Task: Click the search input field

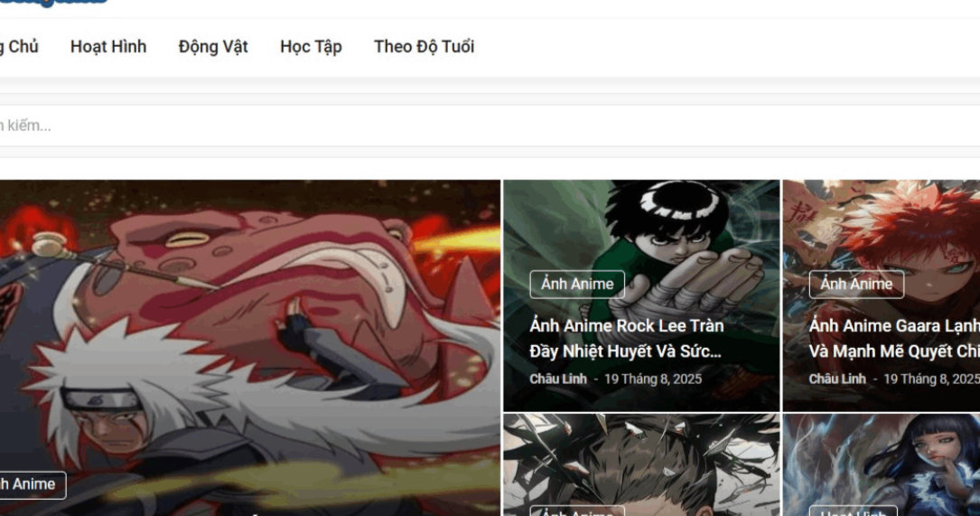Action: coord(490,126)
